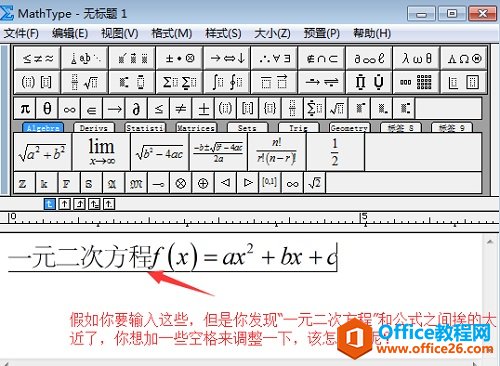
Task: Insert the square root template from small bar
Action: point(337,109)
